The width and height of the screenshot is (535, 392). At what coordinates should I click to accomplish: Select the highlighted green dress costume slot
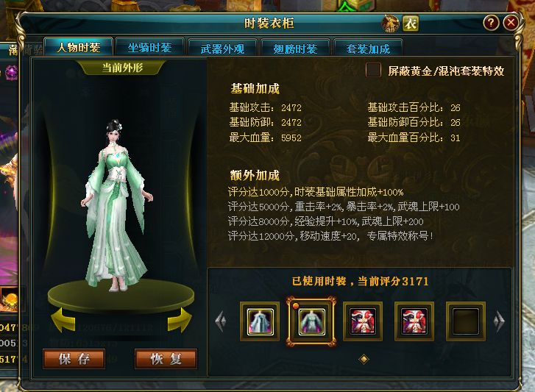[x=311, y=321]
